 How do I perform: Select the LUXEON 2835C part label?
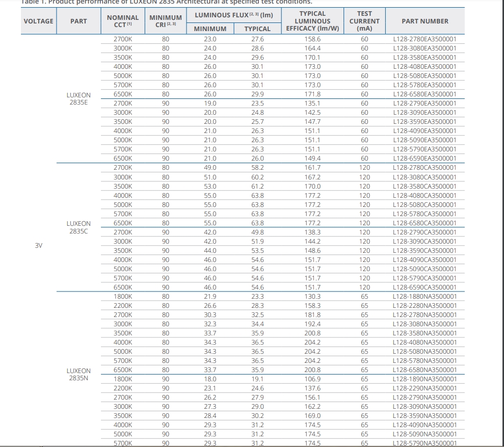point(79,227)
